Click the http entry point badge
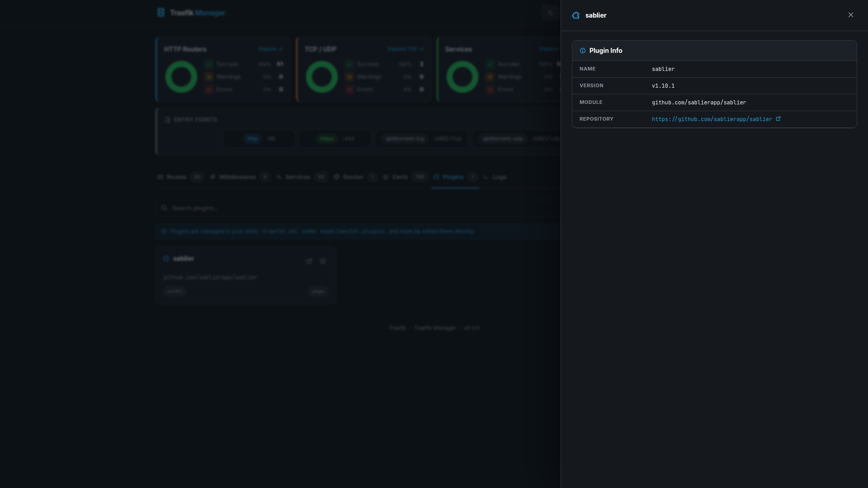Image resolution: width=868 pixels, height=488 pixels. click(252, 139)
